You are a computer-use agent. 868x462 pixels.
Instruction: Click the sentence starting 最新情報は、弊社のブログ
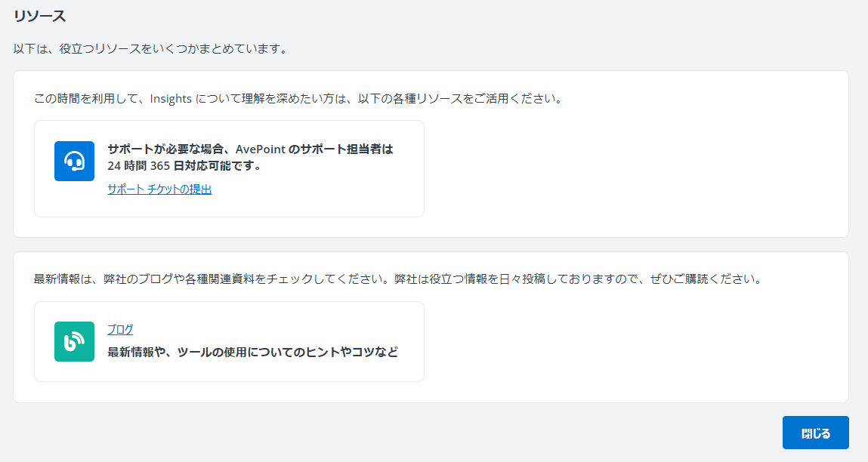398,279
